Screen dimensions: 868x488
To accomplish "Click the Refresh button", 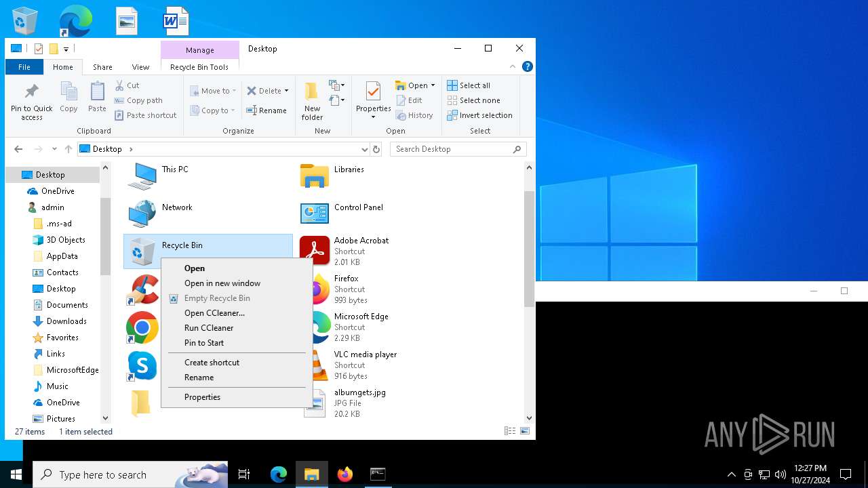I will coord(376,149).
